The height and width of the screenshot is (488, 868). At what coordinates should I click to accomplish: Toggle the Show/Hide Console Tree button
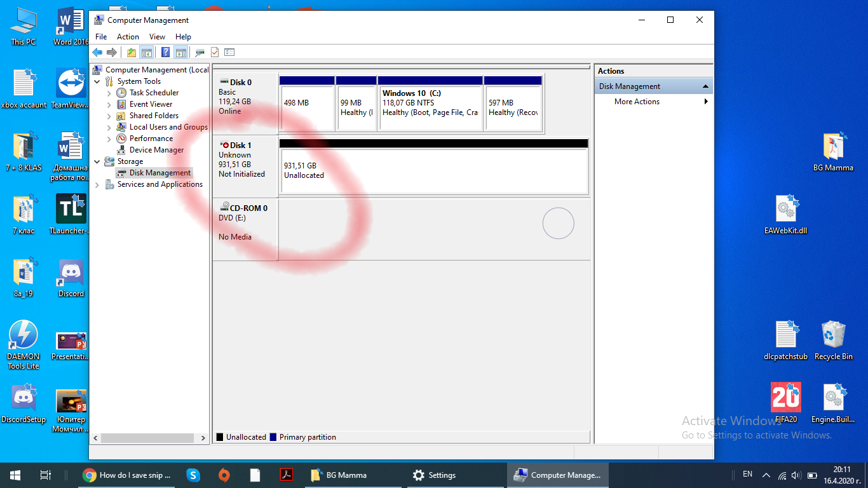coord(147,52)
